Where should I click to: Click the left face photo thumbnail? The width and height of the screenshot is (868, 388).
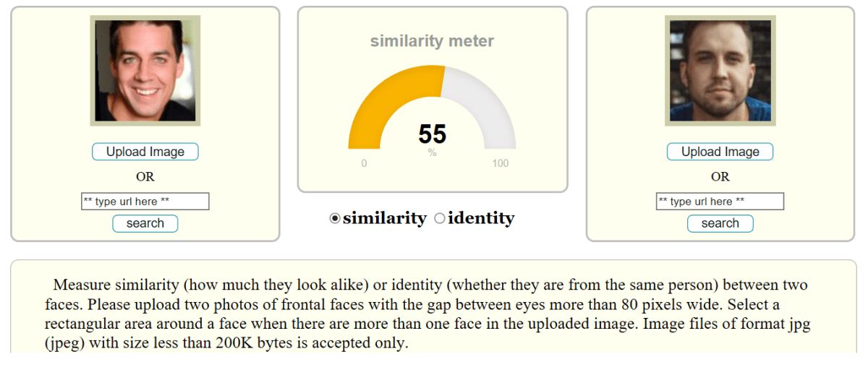pos(145,71)
